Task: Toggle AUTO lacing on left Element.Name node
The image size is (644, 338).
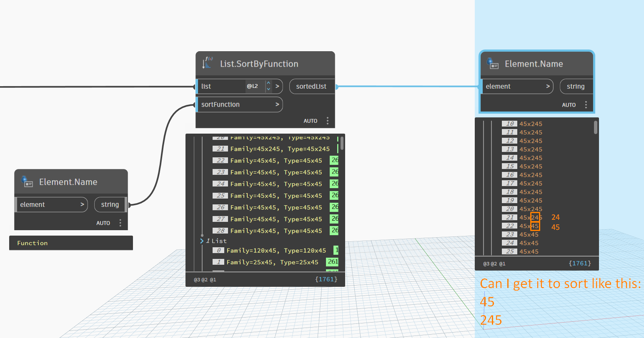Action: click(103, 223)
